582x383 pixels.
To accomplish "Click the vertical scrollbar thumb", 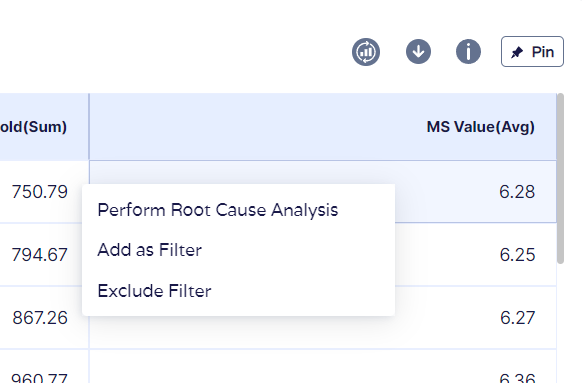I will click(560, 179).
